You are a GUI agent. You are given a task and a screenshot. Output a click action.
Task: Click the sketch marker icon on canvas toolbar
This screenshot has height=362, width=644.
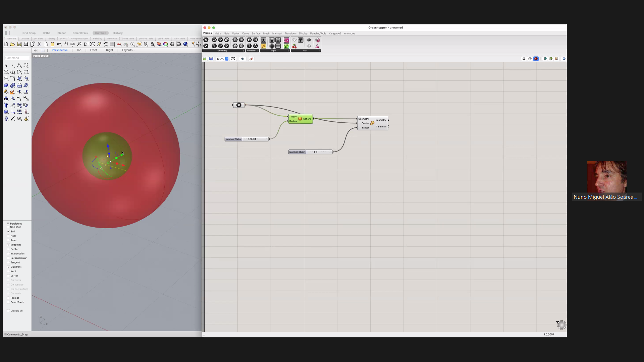tap(251, 59)
